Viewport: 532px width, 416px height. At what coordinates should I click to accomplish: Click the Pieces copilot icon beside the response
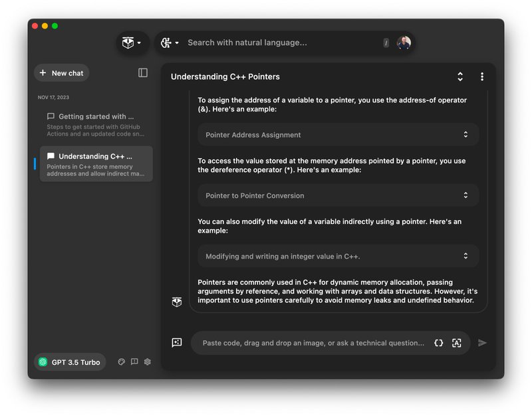[177, 302]
